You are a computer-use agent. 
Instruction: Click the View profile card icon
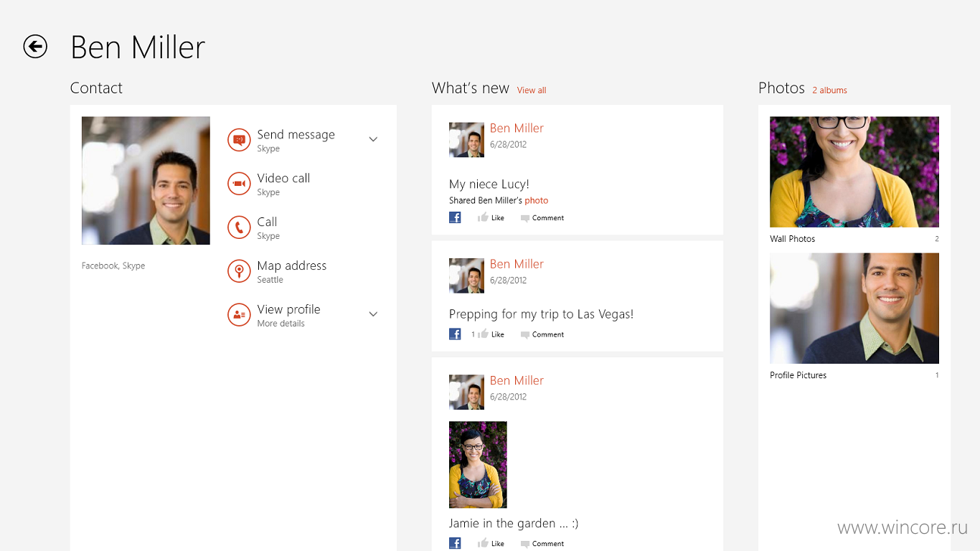click(x=239, y=315)
